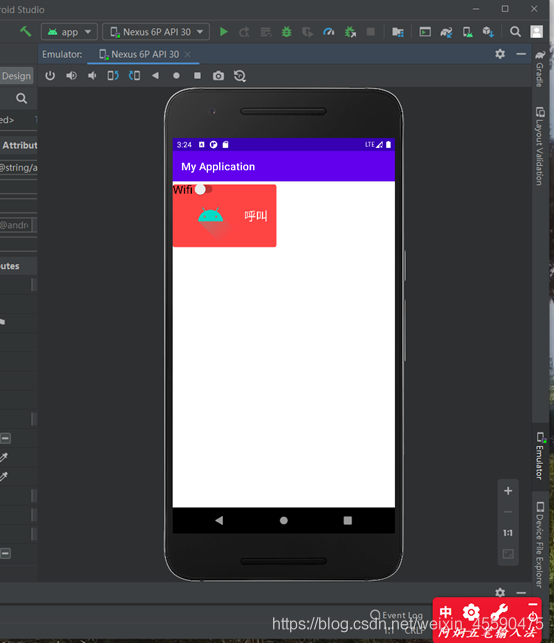Open the Layout Validation side panel
Image resolution: width=554 pixels, height=643 pixels.
point(540,146)
